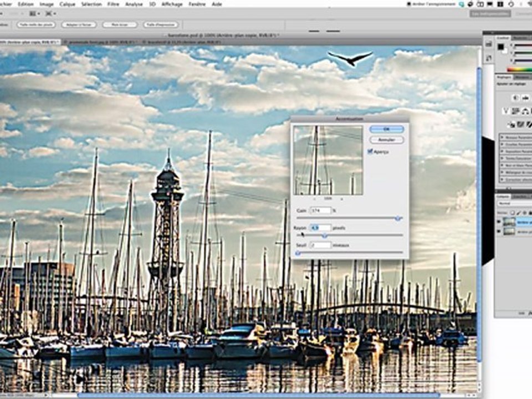Select Arrière-plan copie layer thumbnail
Screen dimensions: 532x399
[509, 222]
